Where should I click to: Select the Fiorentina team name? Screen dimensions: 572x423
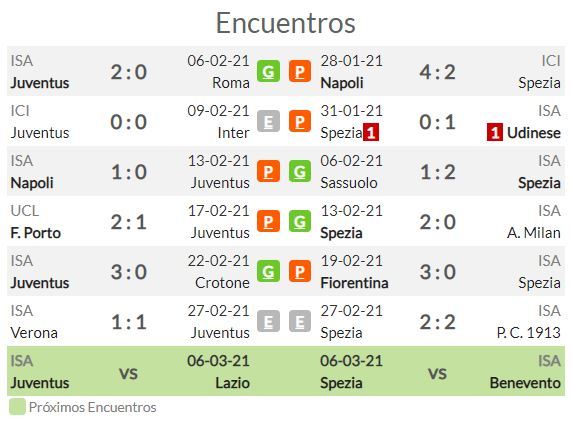click(x=354, y=283)
